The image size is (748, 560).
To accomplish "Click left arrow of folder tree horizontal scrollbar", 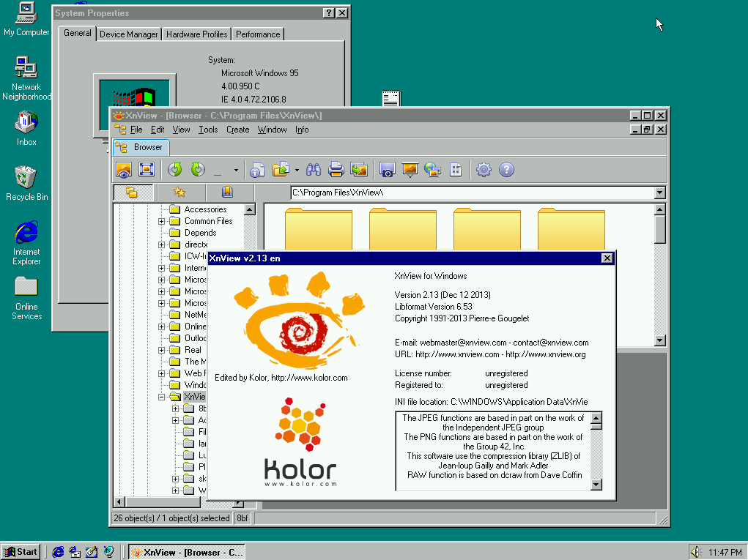I will 119,502.
